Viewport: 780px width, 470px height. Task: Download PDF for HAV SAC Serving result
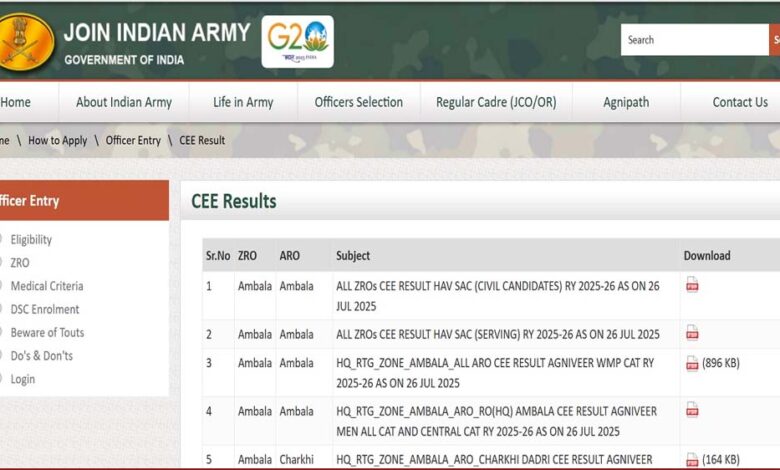tap(692, 333)
